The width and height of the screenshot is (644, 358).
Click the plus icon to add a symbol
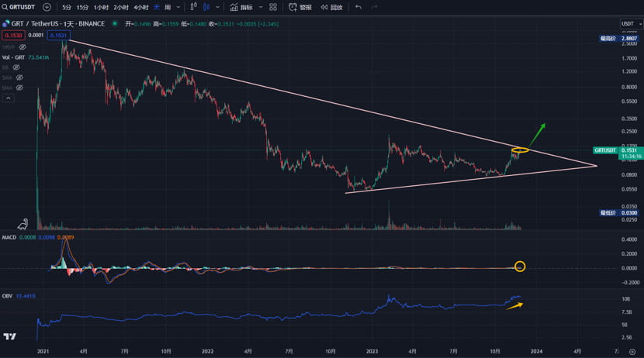[47, 7]
